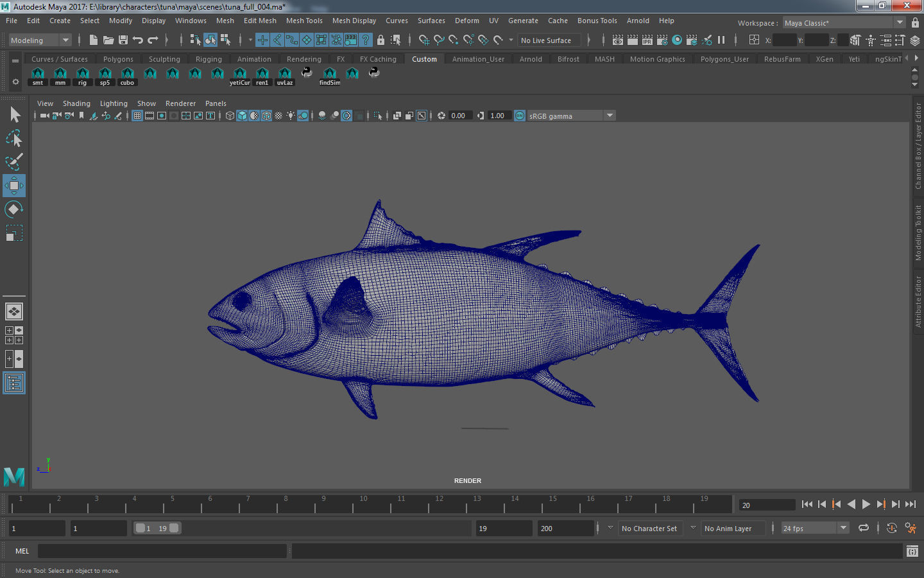Run the cubo shelf script
The height and width of the screenshot is (578, 924).
pyautogui.click(x=128, y=76)
